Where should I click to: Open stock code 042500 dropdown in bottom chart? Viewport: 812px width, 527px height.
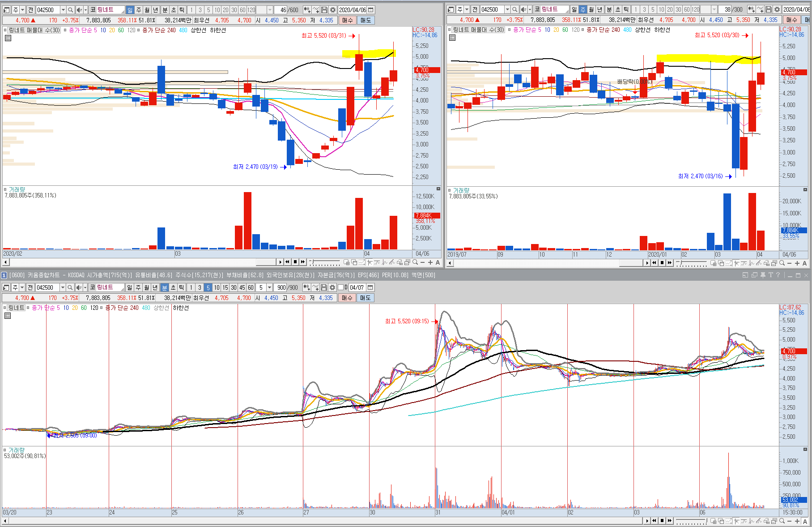63,287
